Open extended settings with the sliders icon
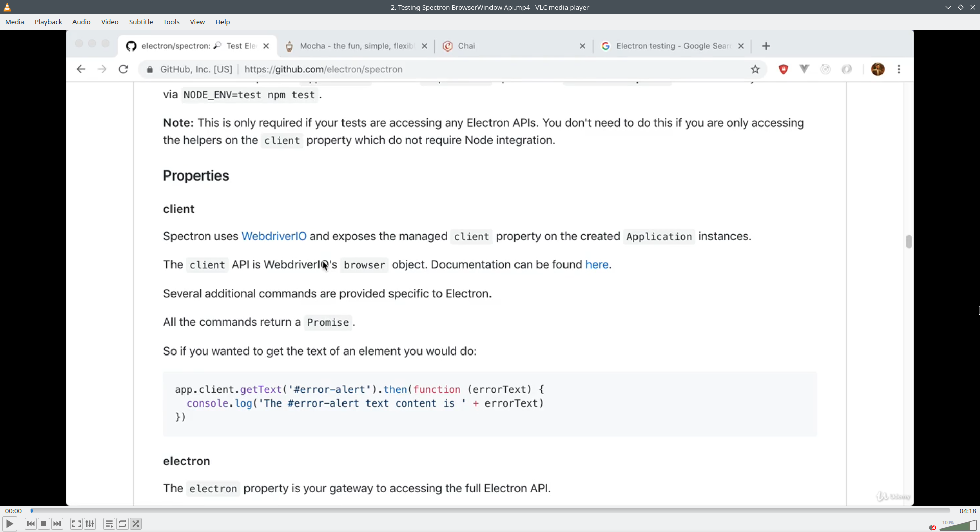Image resolution: width=980 pixels, height=532 pixels. coord(90,524)
